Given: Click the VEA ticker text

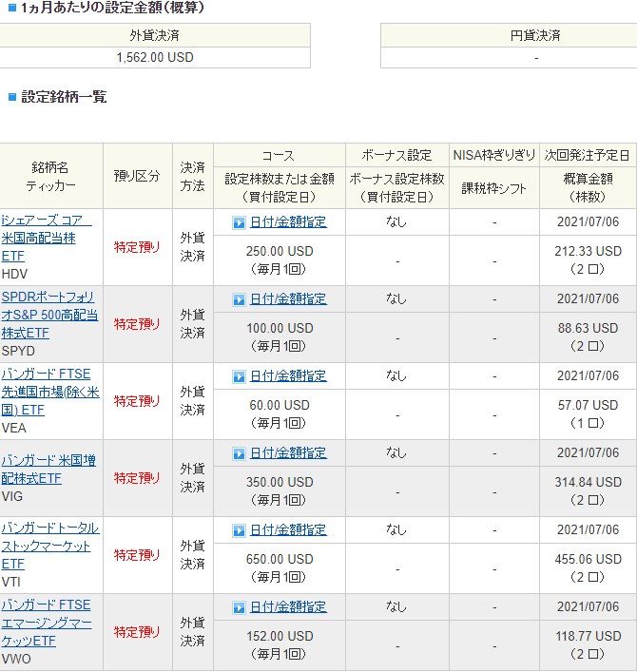Looking at the screenshot, I should pos(13,428).
